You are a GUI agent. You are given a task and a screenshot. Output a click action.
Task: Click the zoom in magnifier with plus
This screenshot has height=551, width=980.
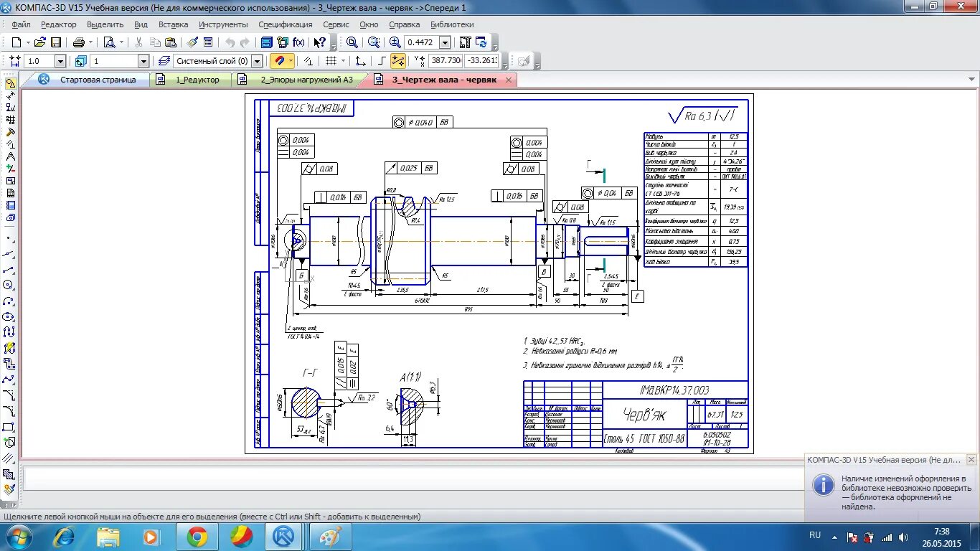pos(395,42)
